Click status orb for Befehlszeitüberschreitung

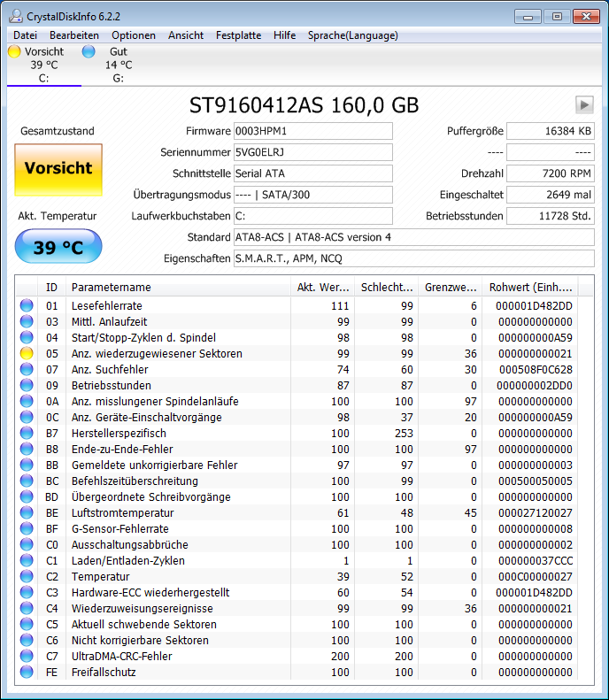[x=27, y=481]
